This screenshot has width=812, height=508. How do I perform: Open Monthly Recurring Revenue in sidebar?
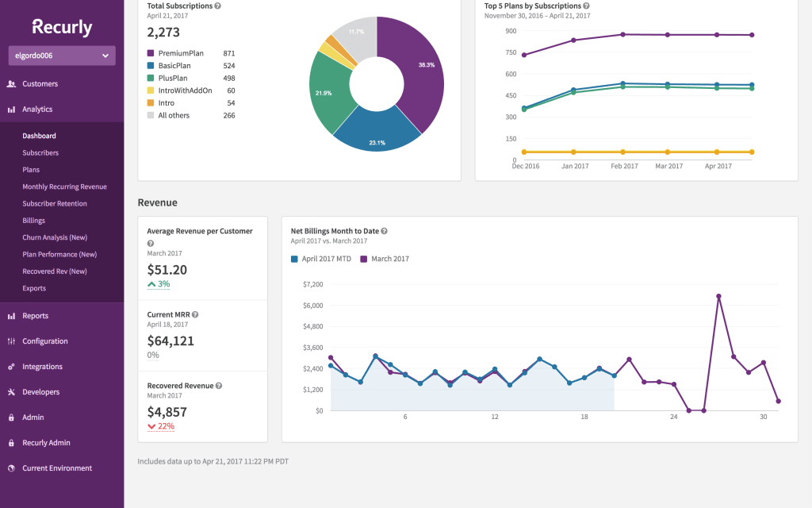65,187
